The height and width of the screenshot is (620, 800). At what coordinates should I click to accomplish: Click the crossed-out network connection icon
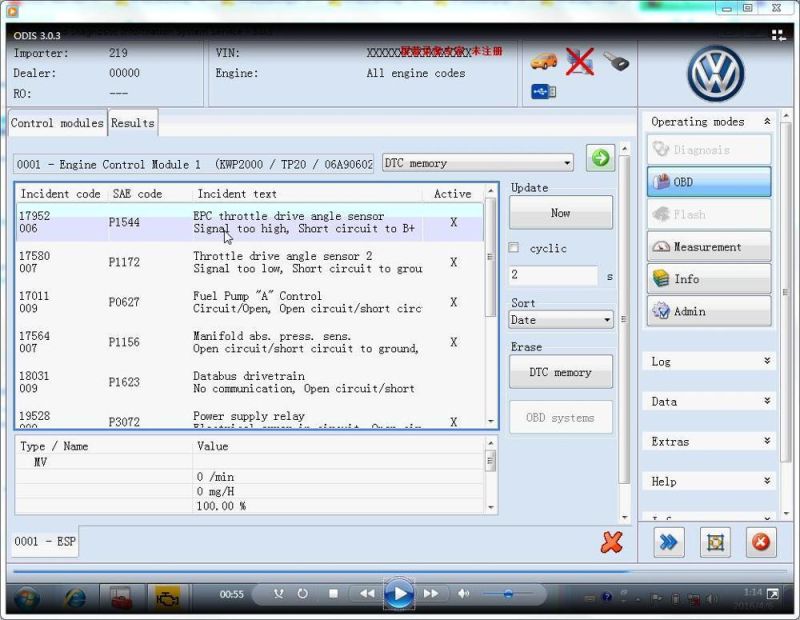click(580, 62)
